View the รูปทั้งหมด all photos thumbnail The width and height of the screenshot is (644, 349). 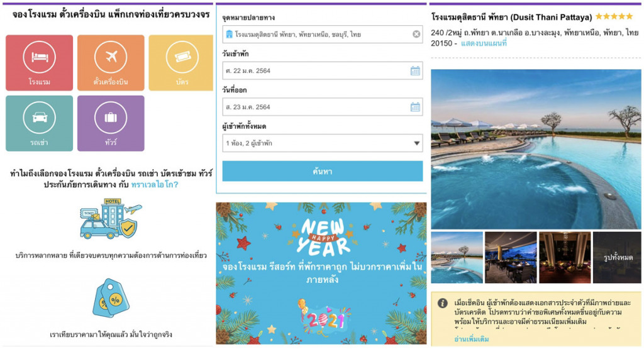tap(617, 257)
